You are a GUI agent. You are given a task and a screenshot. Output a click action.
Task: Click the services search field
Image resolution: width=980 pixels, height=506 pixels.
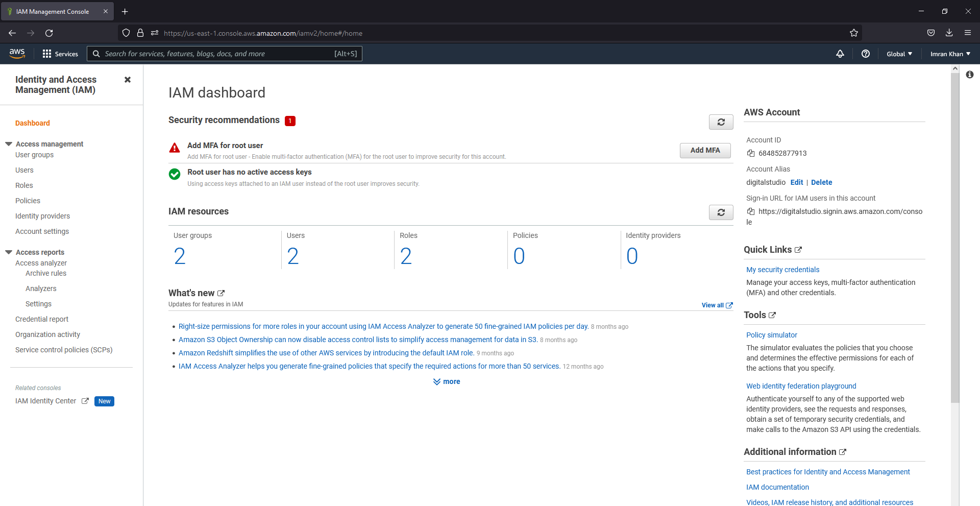225,54
